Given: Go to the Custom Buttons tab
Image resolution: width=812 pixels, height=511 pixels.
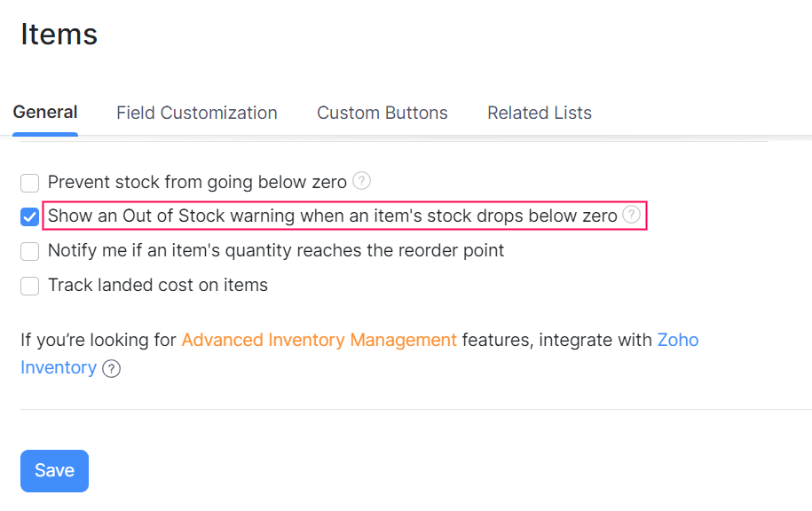Looking at the screenshot, I should [x=382, y=114].
